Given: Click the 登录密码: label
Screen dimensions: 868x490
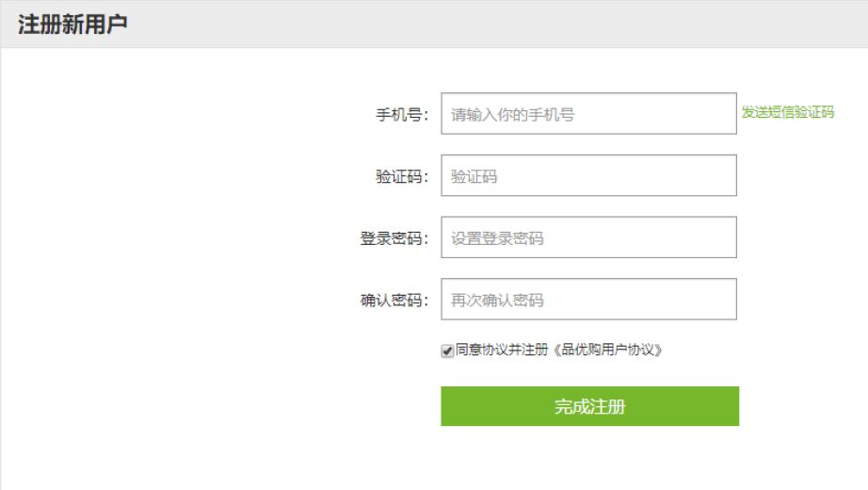Looking at the screenshot, I should pos(394,238).
